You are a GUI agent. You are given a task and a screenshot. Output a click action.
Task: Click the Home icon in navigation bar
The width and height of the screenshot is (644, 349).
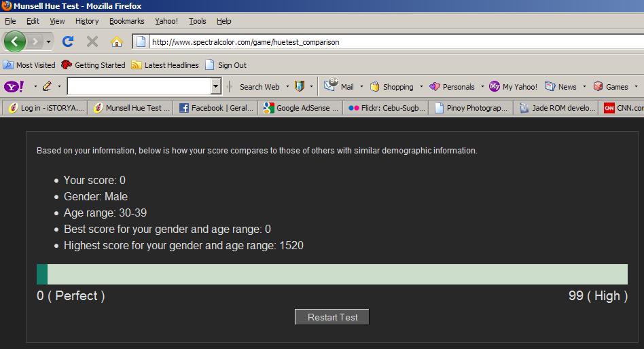116,41
